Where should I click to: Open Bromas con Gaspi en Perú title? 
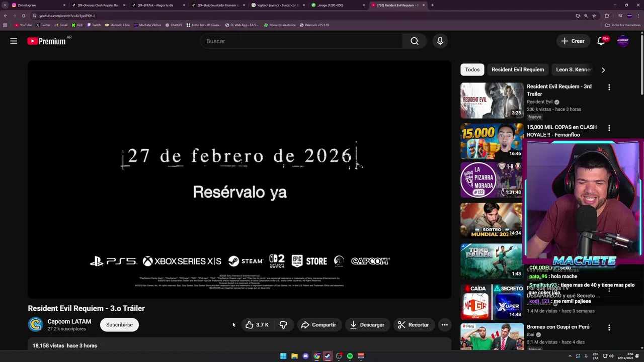[558, 327]
